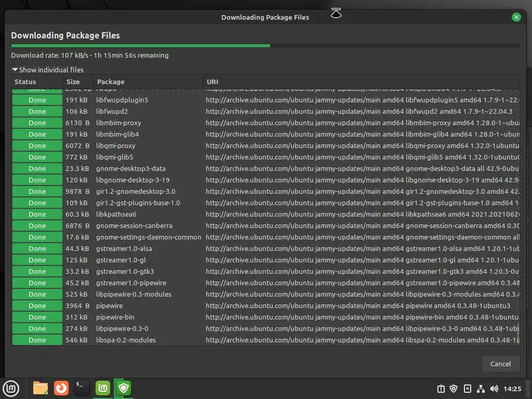
Task: Click the notes tray icon
Action: (x=467, y=389)
